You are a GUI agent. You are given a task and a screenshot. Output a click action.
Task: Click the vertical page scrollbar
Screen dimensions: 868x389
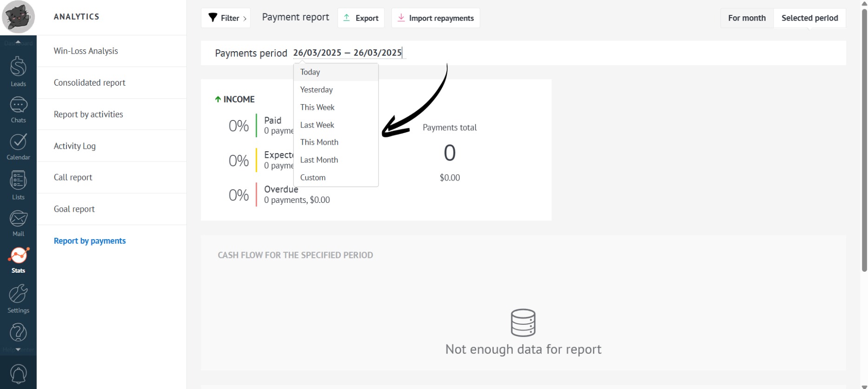point(864,140)
